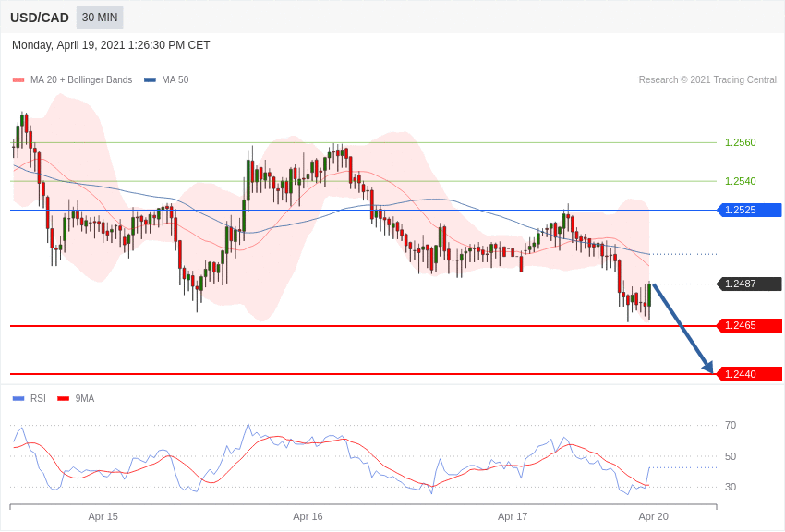
Task: Click the blue 1.2525 pivot price tag
Action: [750, 211]
